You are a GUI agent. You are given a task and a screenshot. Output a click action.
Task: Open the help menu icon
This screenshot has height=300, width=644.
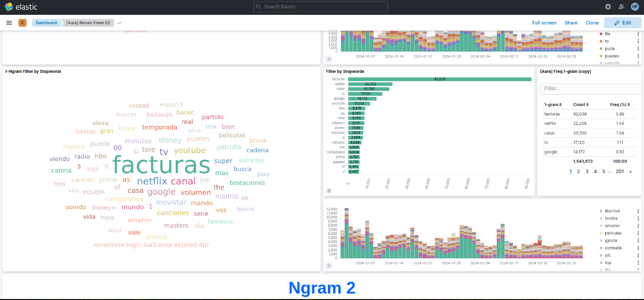tap(608, 6)
